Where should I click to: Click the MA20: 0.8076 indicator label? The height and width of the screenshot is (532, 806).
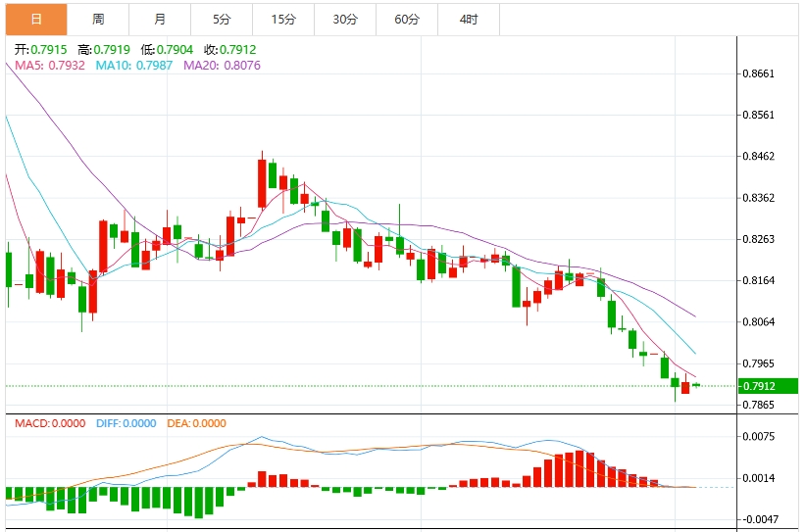click(222, 66)
